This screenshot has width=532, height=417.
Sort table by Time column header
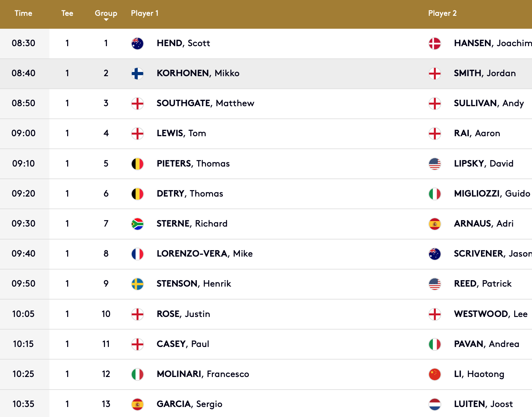[23, 13]
